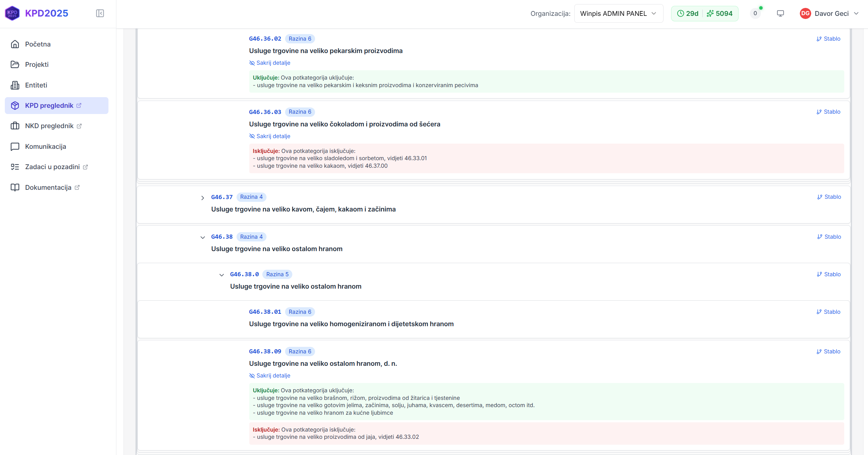Click Entiteti building icon
This screenshot has height=455, width=868.
15,85
